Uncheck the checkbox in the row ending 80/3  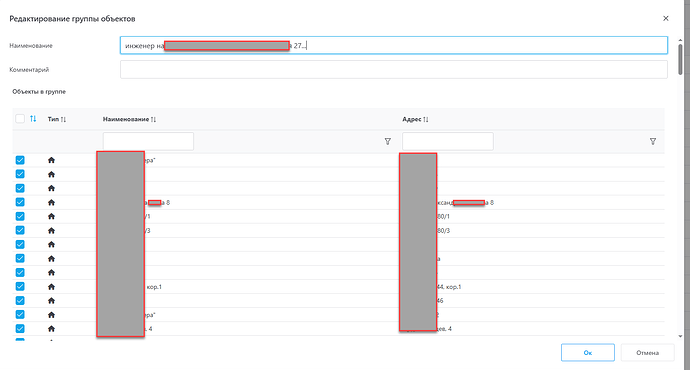click(20, 230)
